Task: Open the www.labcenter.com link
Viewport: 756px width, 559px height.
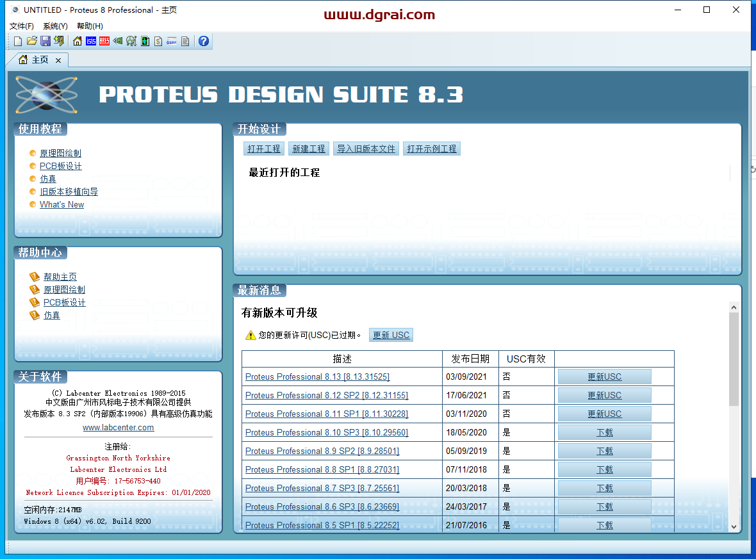Action: [x=118, y=428]
